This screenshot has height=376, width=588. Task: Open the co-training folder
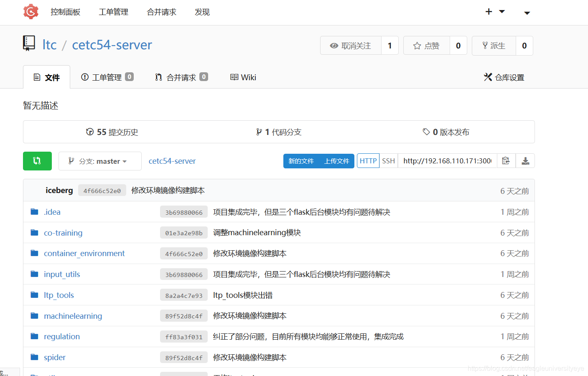click(x=63, y=233)
